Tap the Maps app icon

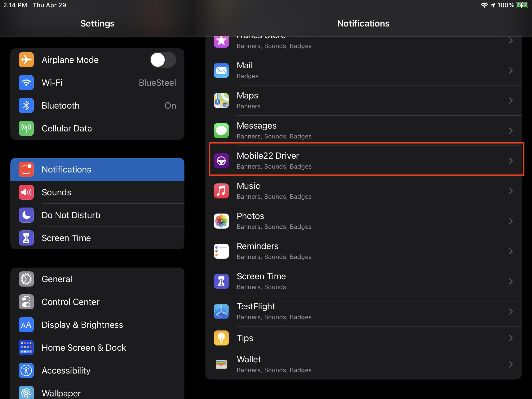tap(221, 101)
